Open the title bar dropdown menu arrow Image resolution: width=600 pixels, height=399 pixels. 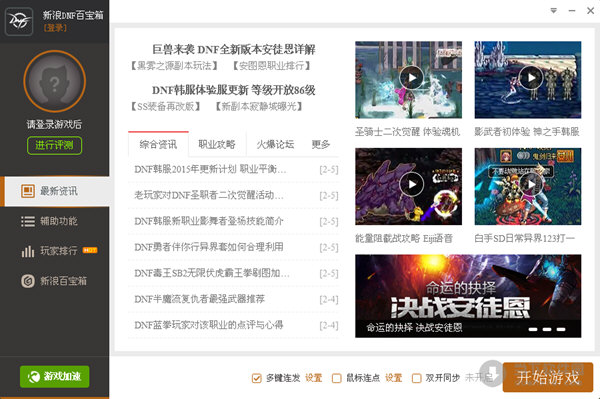[554, 11]
